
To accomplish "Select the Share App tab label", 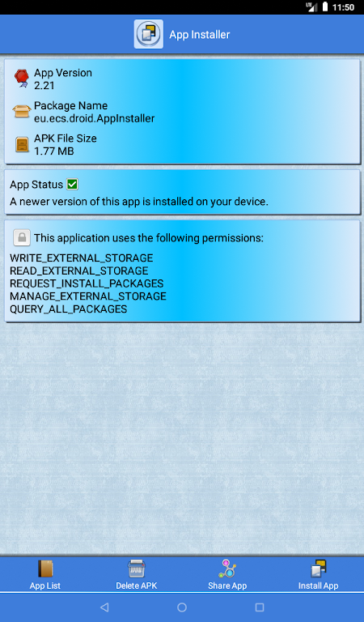I will point(227,586).
